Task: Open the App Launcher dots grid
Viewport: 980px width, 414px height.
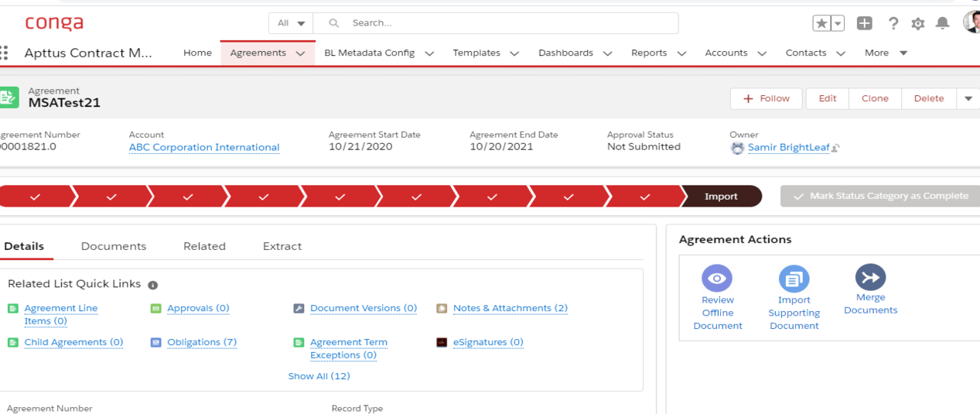Action: (x=5, y=53)
